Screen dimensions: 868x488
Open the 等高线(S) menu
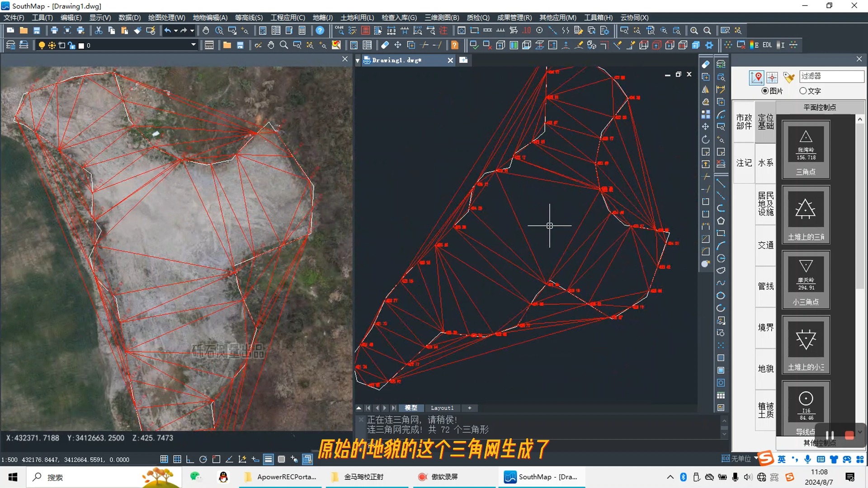[x=249, y=18]
